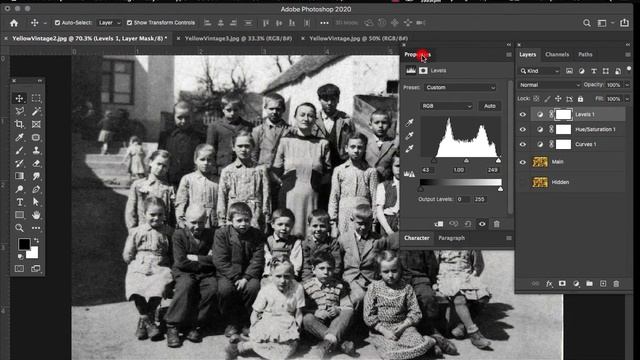
Task: Switch to the YellowVintage.jpg document tab
Action: click(x=358, y=38)
